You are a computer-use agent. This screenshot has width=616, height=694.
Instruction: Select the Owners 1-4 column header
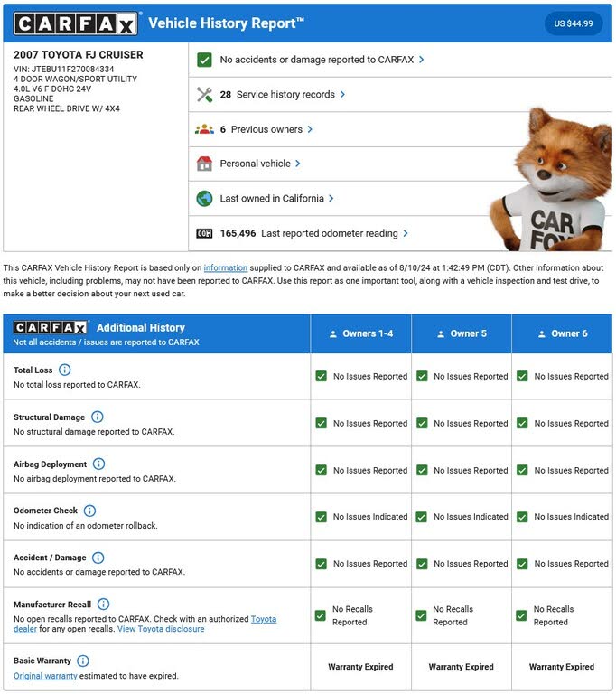coord(360,333)
